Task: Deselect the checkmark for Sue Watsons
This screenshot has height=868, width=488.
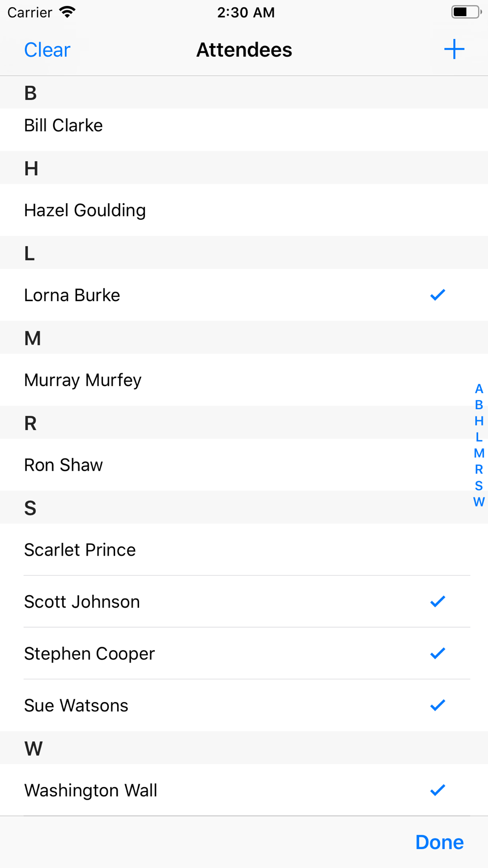Action: (438, 705)
